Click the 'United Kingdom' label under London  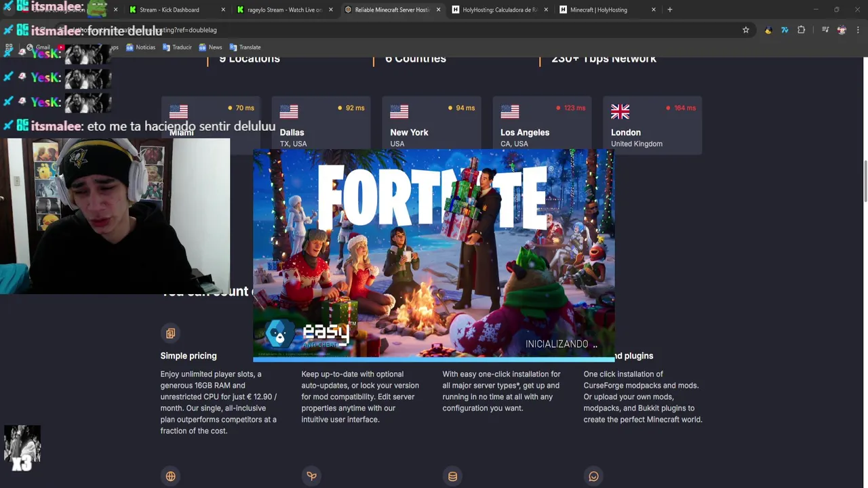click(x=637, y=144)
